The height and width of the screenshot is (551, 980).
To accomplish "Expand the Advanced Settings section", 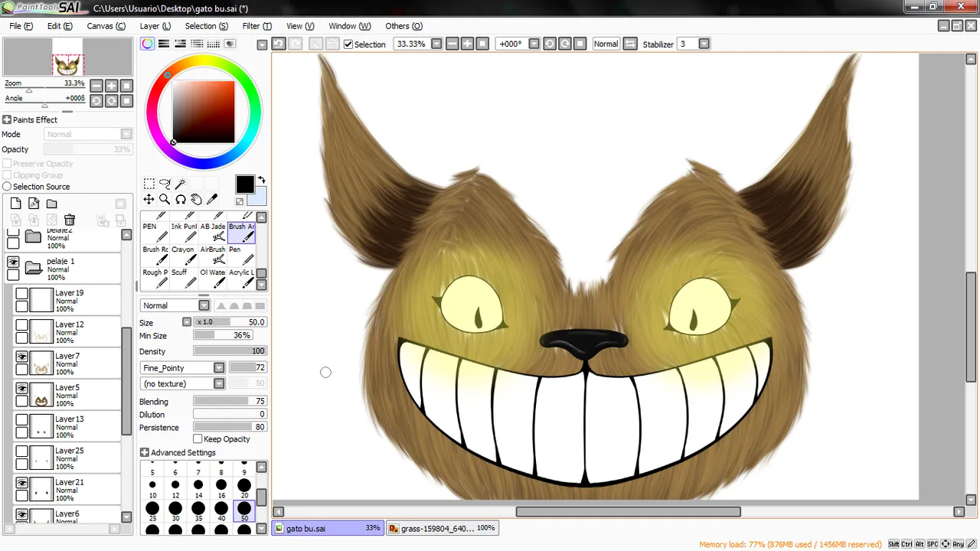I will pos(144,453).
